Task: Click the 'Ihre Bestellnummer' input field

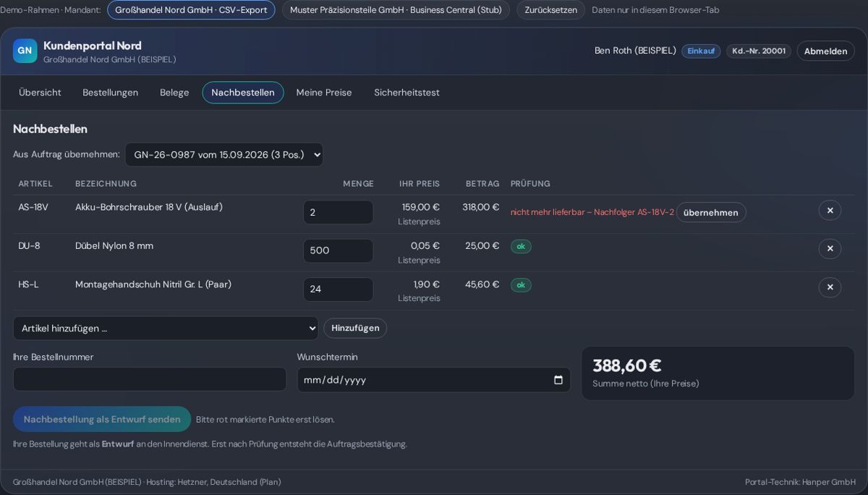Action: pyautogui.click(x=150, y=379)
